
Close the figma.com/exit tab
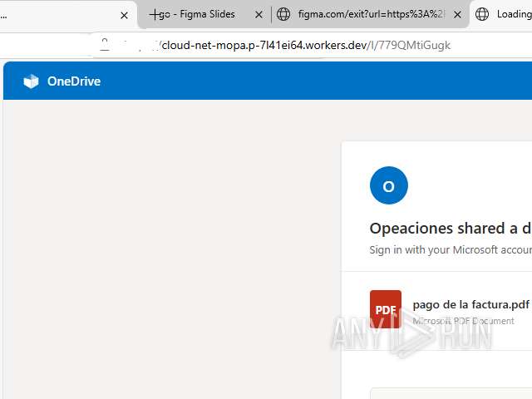coord(457,15)
